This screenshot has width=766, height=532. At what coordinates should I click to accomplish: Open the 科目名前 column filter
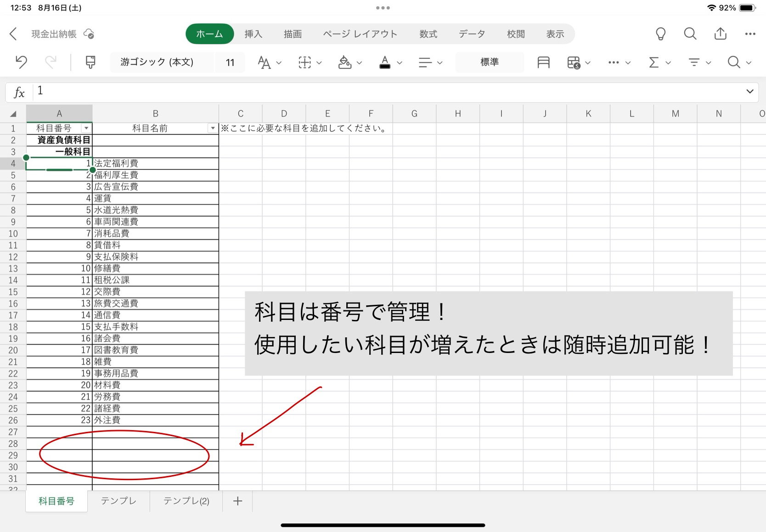click(x=212, y=128)
